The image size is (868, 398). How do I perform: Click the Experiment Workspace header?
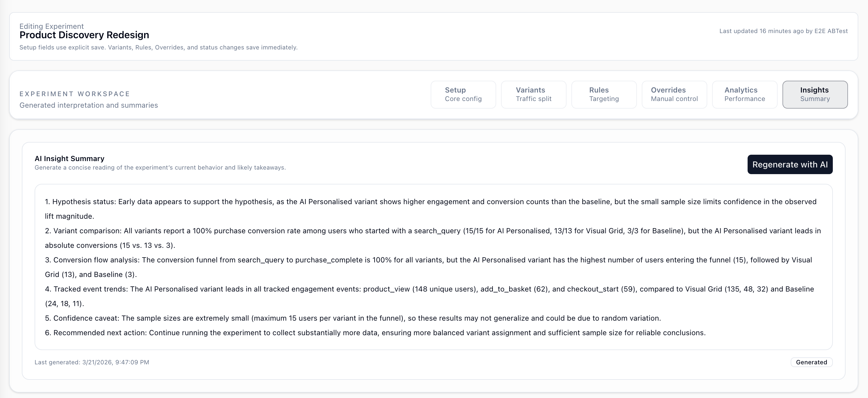[75, 94]
